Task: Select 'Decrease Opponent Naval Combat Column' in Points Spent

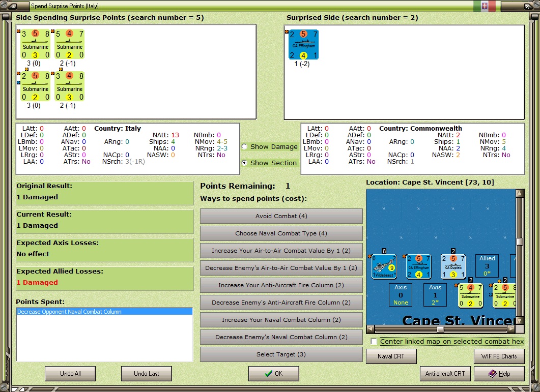Action: (104, 312)
